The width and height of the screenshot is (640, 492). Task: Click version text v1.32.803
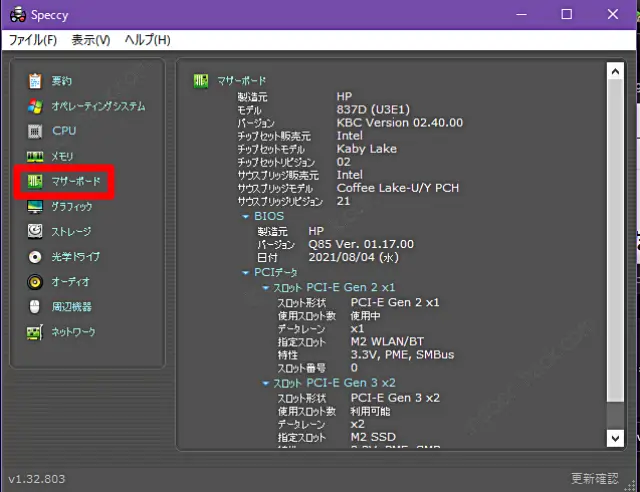click(x=37, y=479)
